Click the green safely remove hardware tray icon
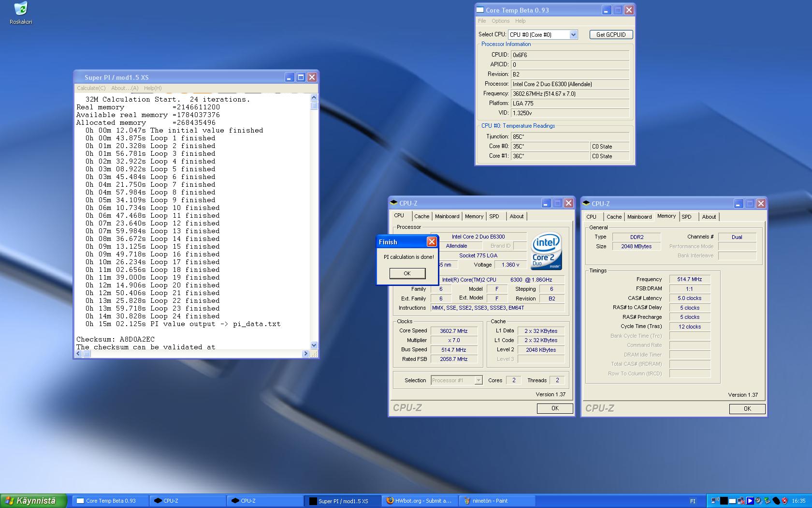Image resolution: width=812 pixels, height=508 pixels. coord(767,501)
